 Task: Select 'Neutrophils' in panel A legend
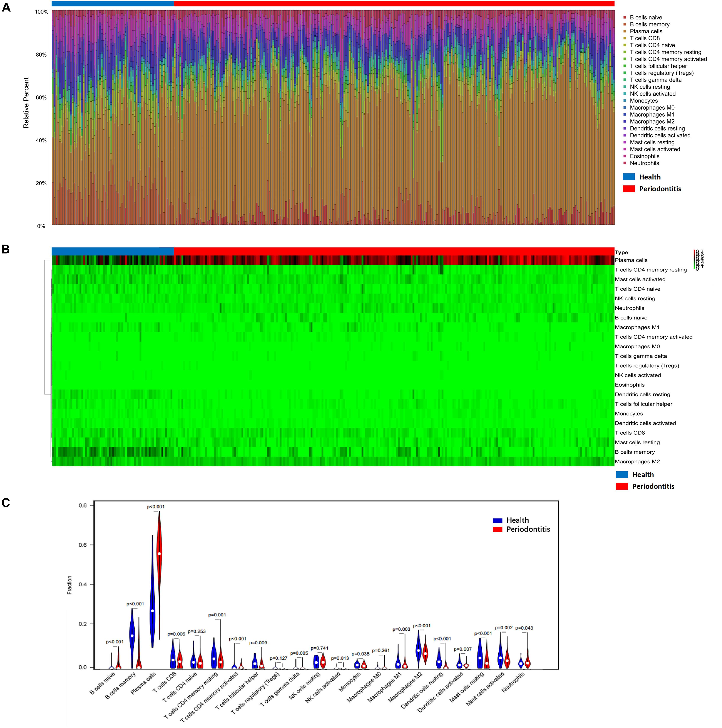[x=644, y=163]
